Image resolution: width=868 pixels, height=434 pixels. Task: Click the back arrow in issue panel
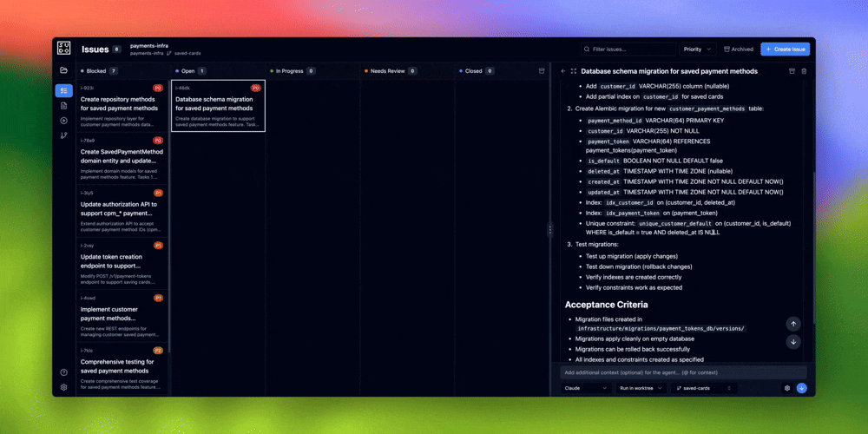pyautogui.click(x=563, y=71)
